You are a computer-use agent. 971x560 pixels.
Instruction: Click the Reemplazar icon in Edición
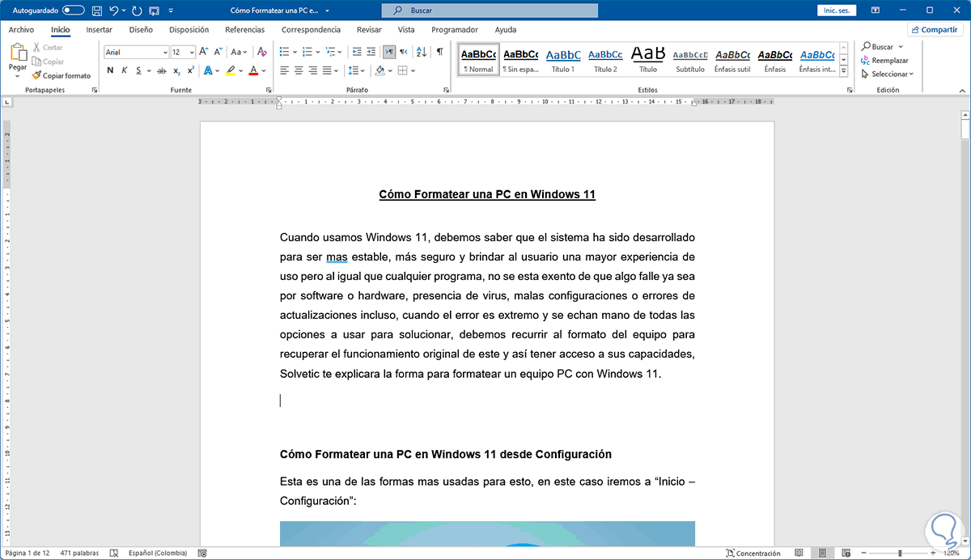tap(884, 61)
